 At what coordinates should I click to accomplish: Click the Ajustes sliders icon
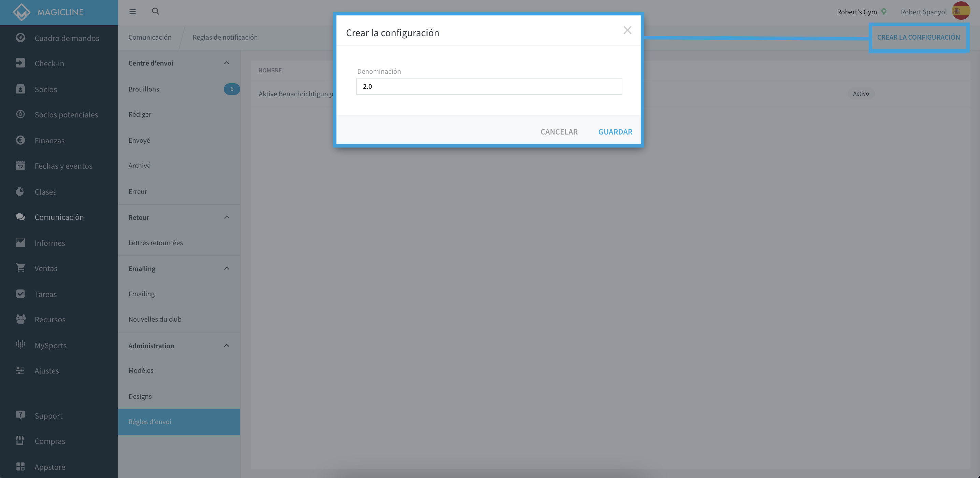coord(20,370)
